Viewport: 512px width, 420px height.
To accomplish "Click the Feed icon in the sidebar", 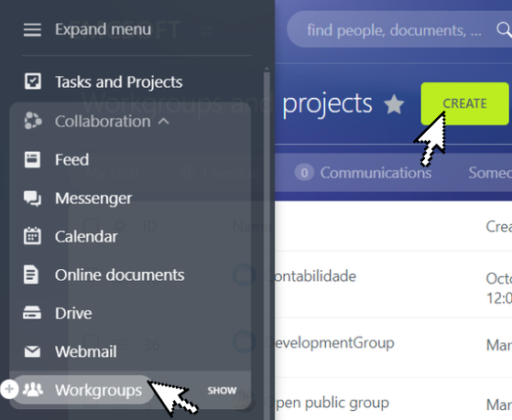I will pos(32,159).
